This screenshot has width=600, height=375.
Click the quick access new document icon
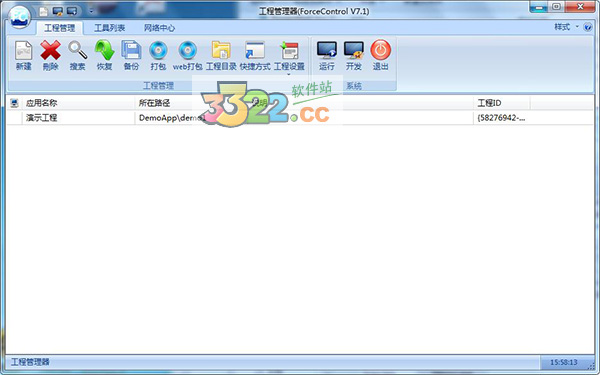click(x=44, y=11)
